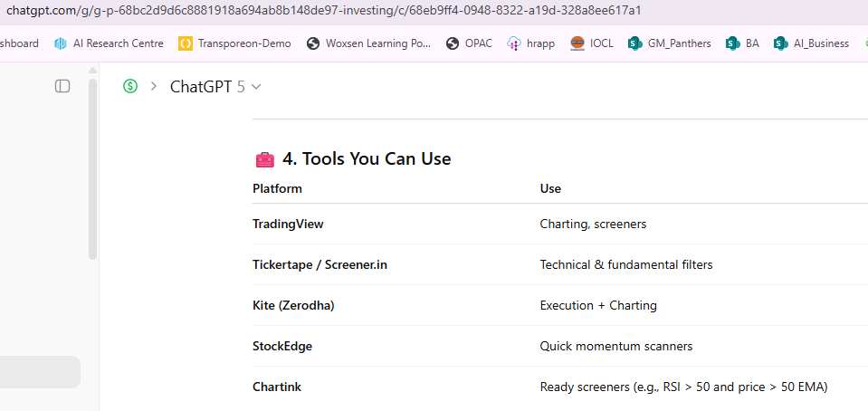The width and height of the screenshot is (868, 411).
Task: Click the sidebar vertical scrollbar thumb
Action: click(x=92, y=169)
